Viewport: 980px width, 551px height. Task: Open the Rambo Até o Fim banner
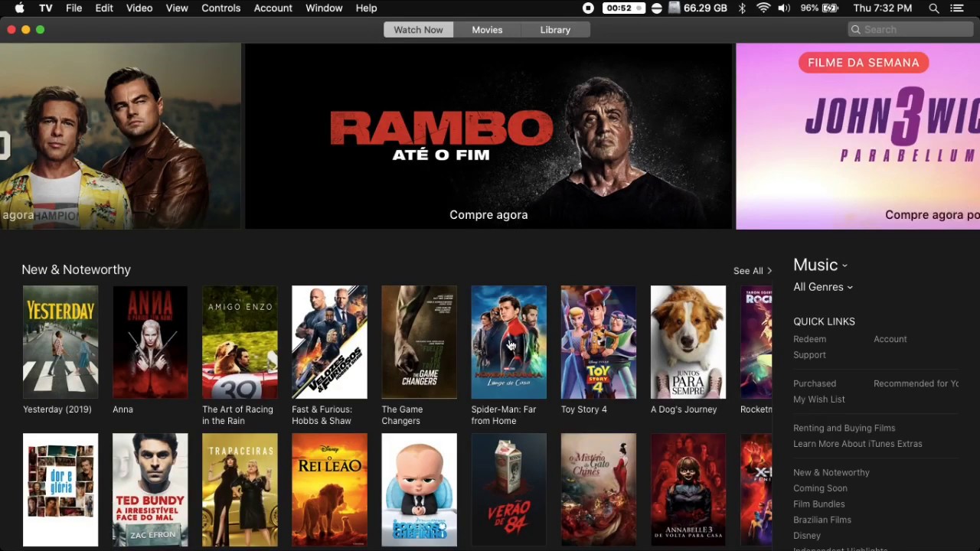[488, 136]
